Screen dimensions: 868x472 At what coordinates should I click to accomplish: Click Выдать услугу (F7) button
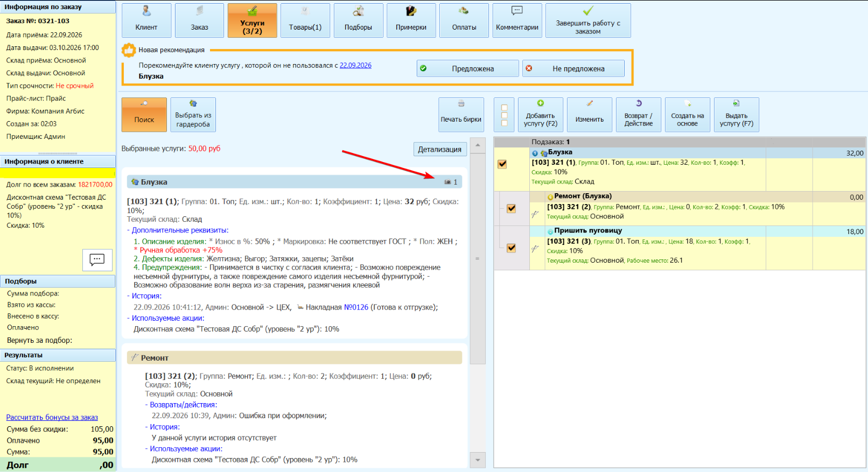coord(736,115)
